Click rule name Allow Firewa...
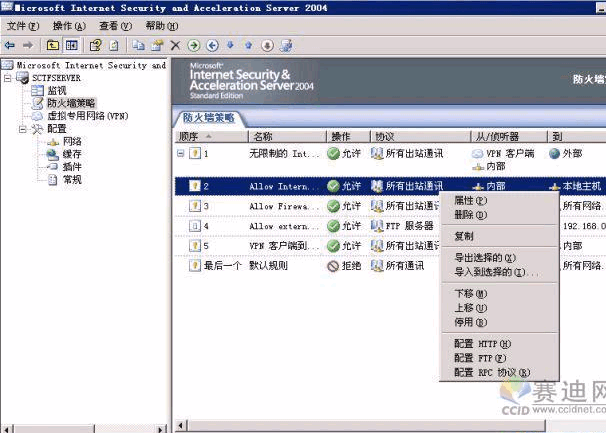Viewport: 606px width, 433px height. 285,206
